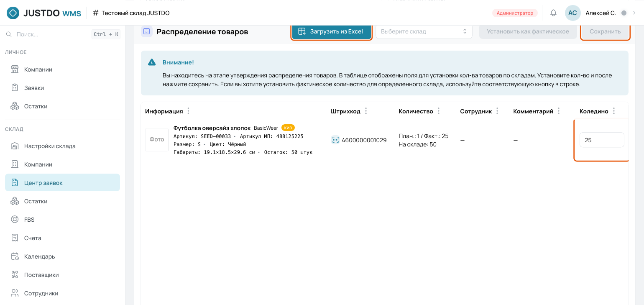
Task: Click the barcode scan icon beside 4600000001029
Action: point(335,140)
